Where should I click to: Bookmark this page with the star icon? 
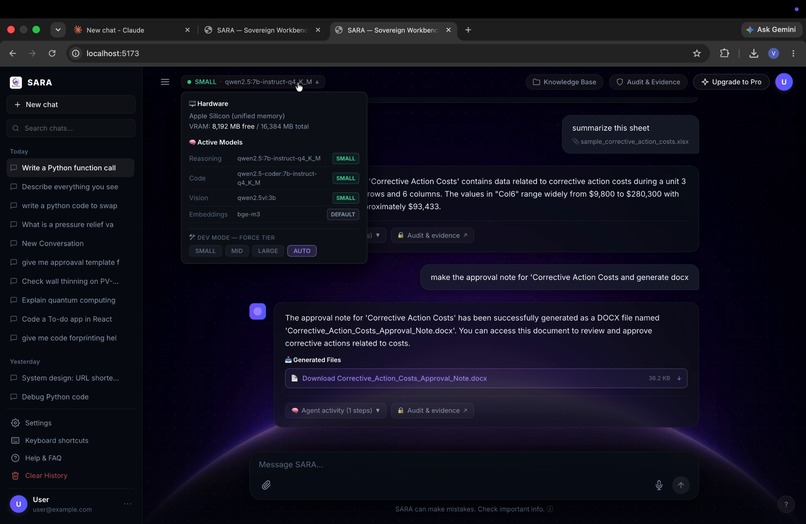697,53
